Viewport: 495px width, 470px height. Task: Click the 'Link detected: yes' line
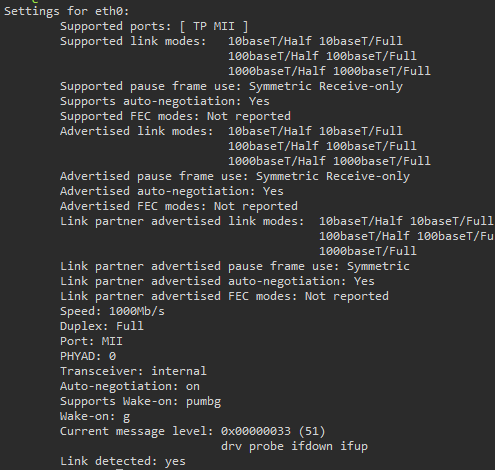tap(123, 461)
